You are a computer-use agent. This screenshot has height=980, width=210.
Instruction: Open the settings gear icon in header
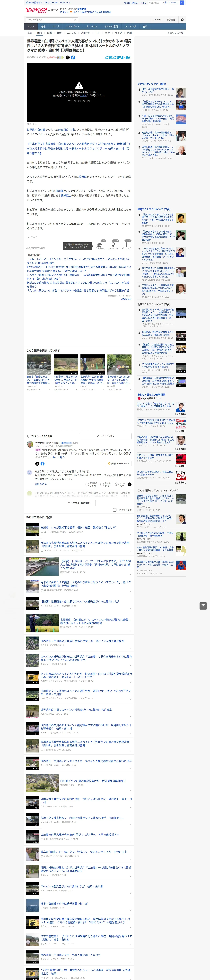pos(182,20)
